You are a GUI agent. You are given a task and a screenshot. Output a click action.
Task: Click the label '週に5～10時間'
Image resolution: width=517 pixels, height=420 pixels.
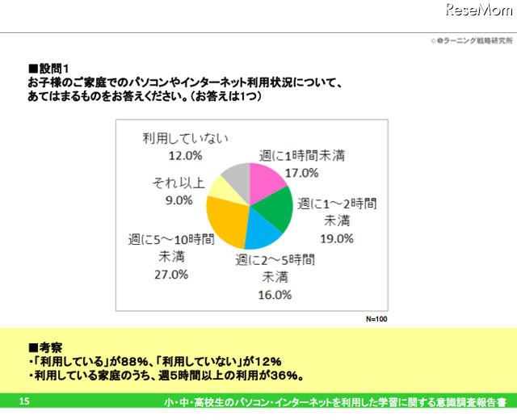coord(171,240)
